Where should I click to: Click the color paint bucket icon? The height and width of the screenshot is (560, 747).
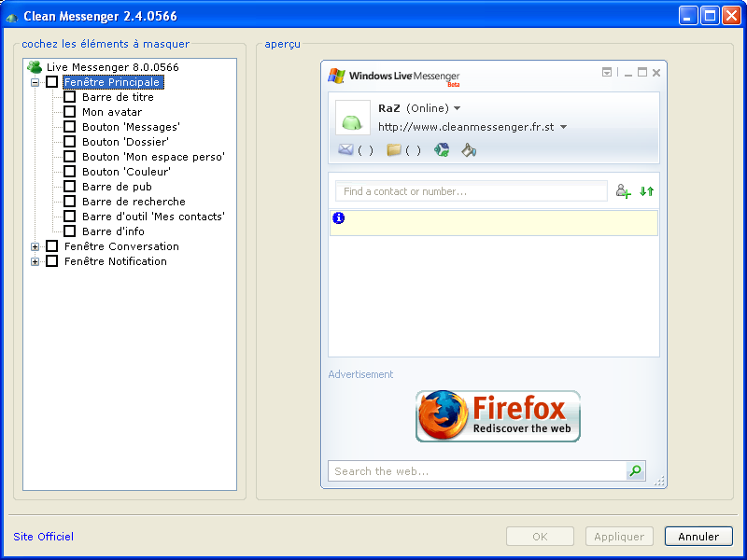click(x=469, y=150)
